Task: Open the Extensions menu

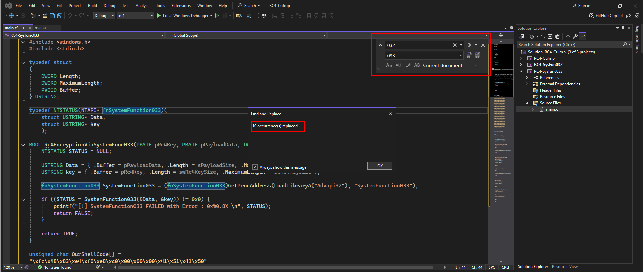Action: pos(181,6)
